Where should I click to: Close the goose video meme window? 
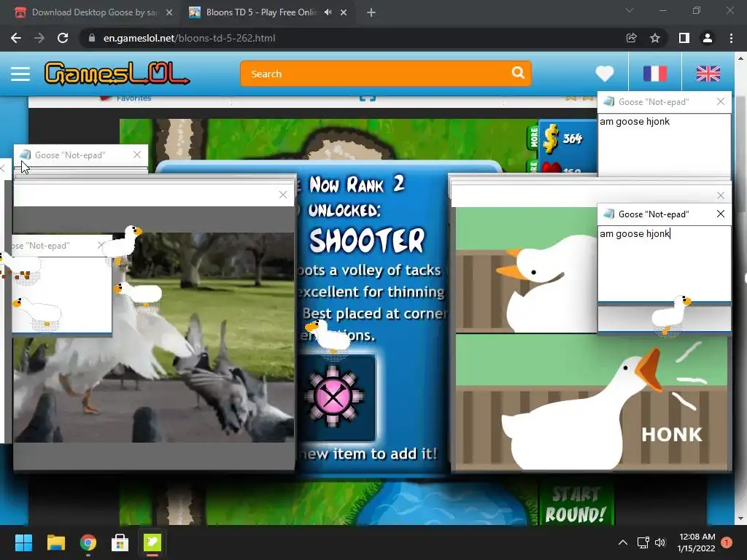coord(283,195)
